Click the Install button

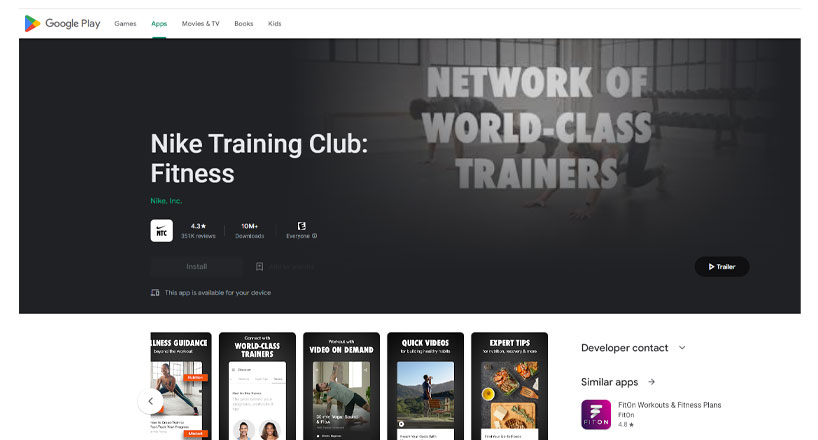pyautogui.click(x=197, y=267)
